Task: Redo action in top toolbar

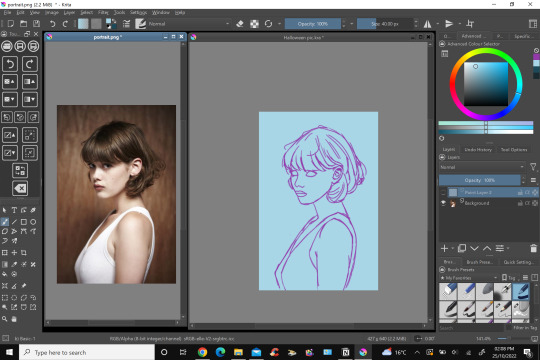Action: [65, 23]
